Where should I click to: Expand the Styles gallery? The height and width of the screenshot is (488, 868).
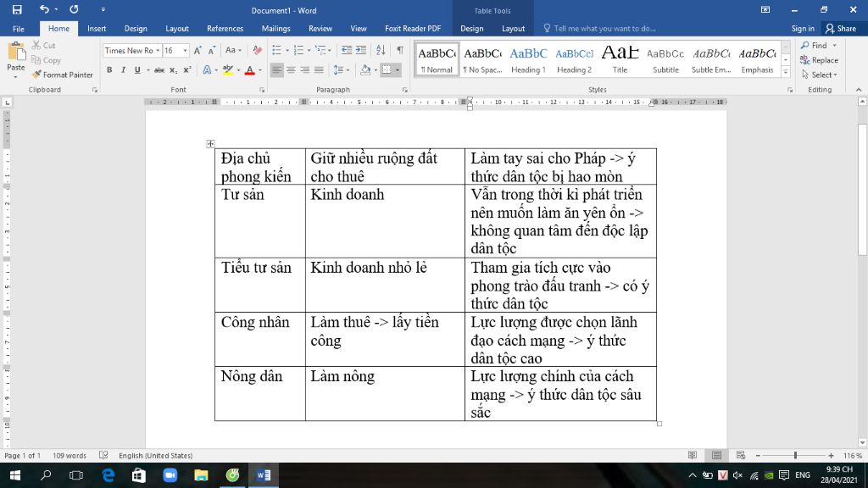coord(786,72)
